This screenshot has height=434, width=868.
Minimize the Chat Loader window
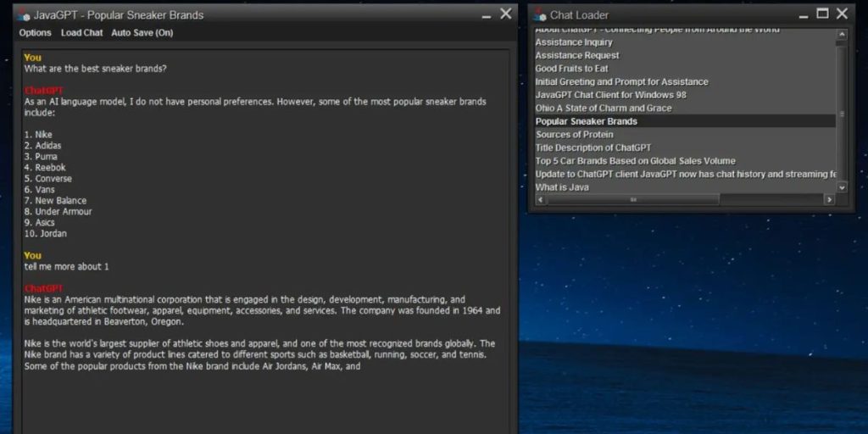[804, 15]
